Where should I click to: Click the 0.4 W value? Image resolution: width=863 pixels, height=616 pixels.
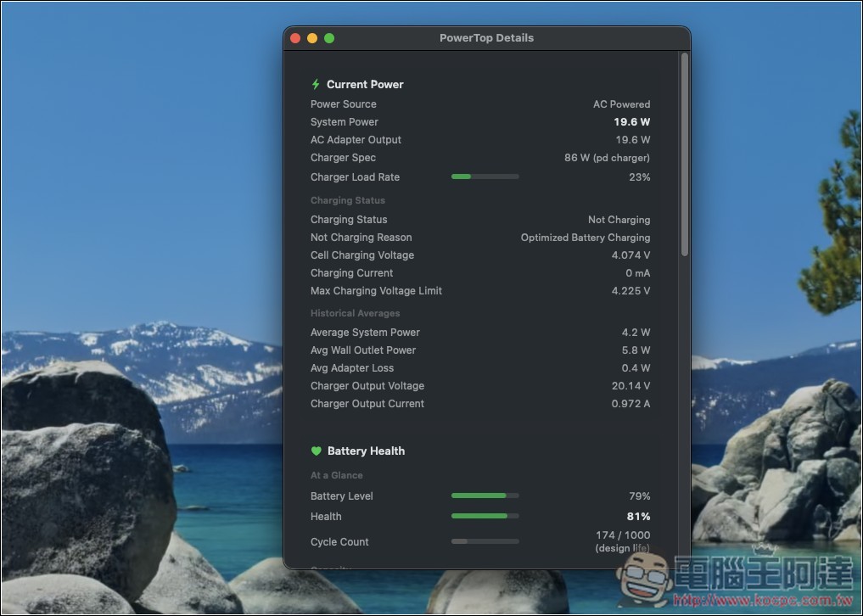click(636, 367)
